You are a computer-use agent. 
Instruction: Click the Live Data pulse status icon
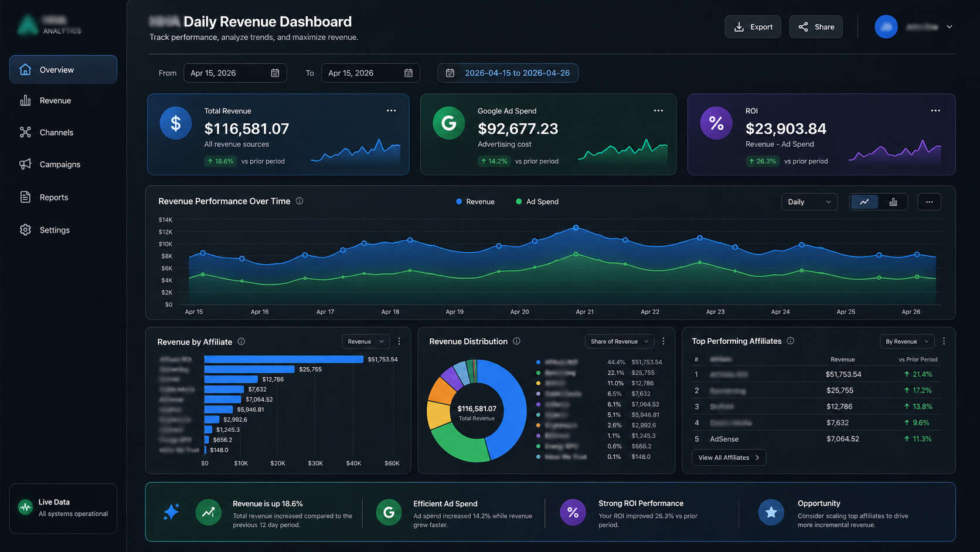point(25,507)
